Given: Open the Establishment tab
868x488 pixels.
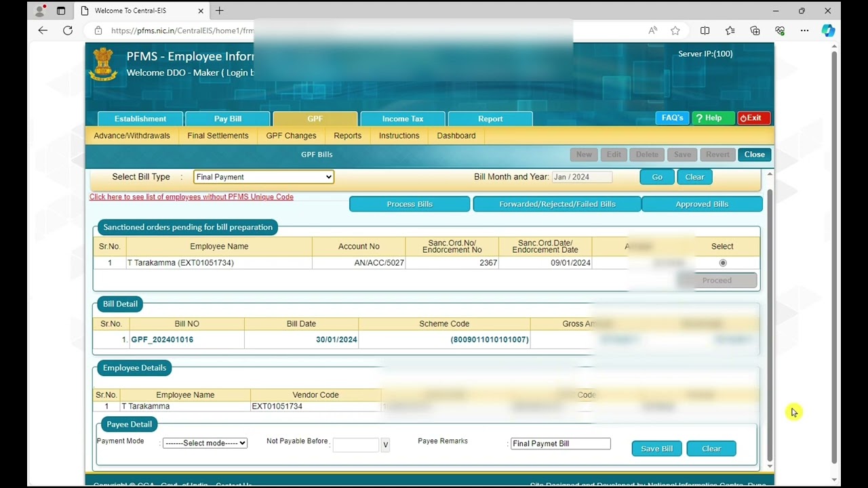Looking at the screenshot, I should coord(140,119).
